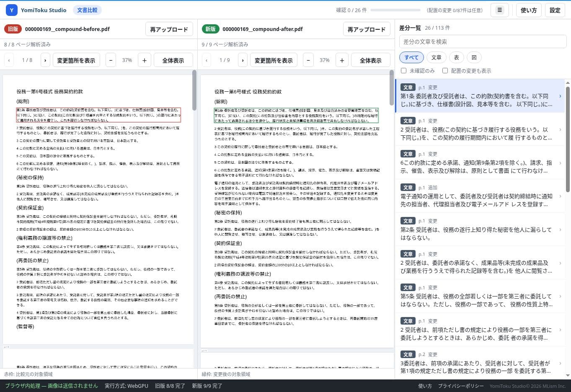The image size is (571, 392).
Task: Zoom out the old document view
Action: [x=111, y=60]
